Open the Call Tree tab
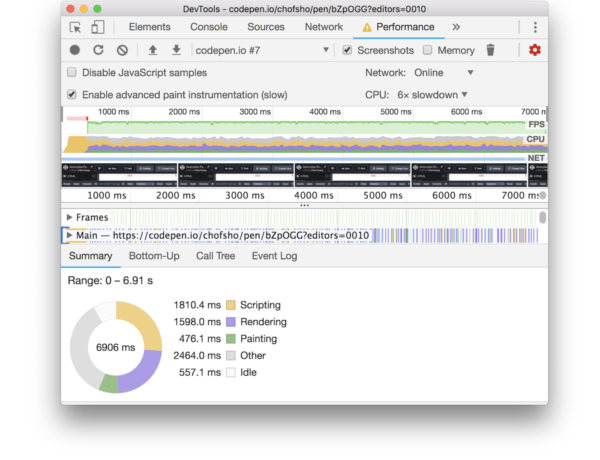600x460 pixels. coord(215,256)
